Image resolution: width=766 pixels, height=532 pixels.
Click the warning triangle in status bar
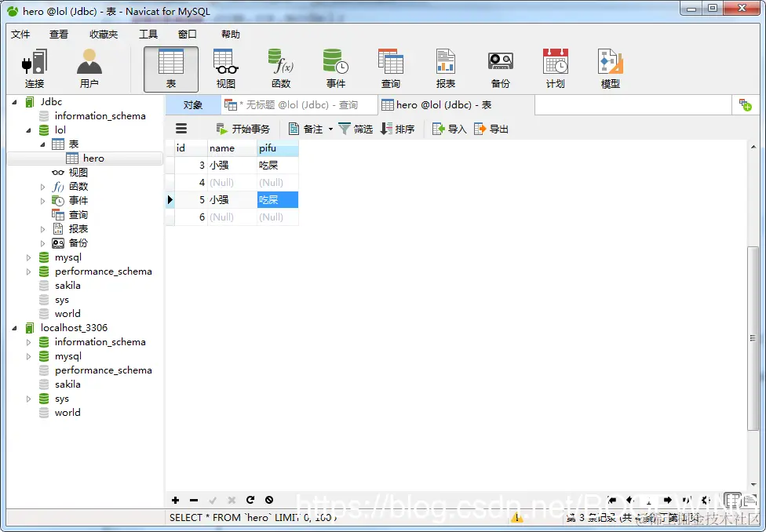tap(516, 517)
